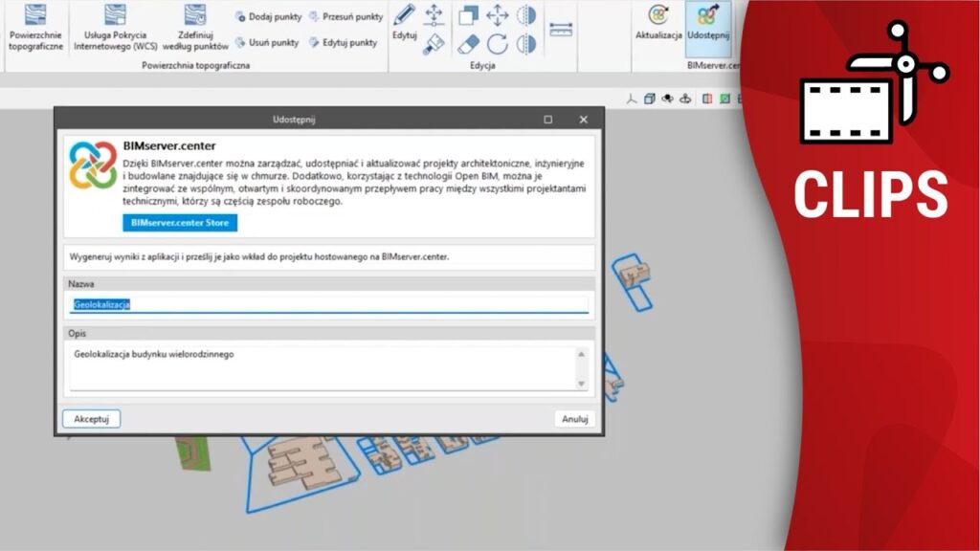Click the Edytuj punkty command
This screenshot has height=551, width=980.
tap(344, 43)
